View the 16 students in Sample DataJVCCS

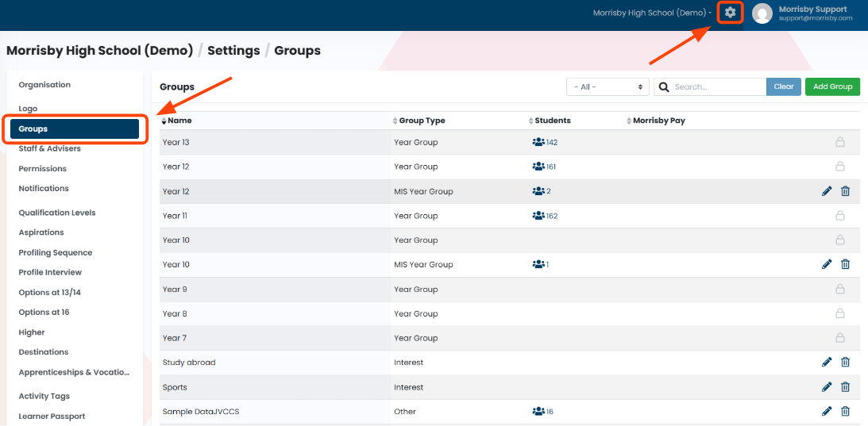(x=542, y=412)
